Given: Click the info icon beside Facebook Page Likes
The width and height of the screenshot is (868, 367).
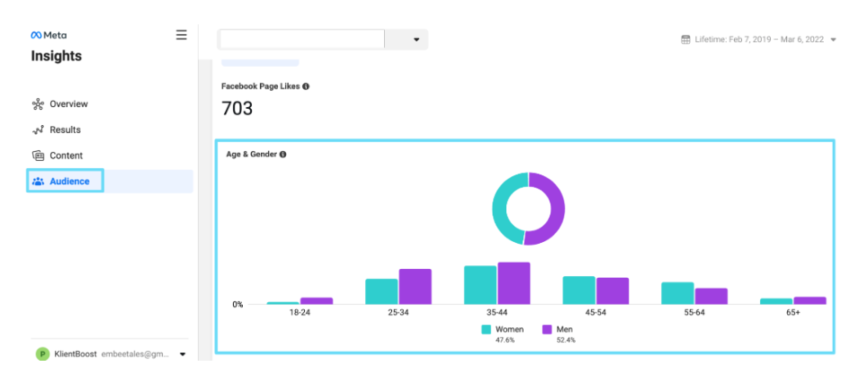Looking at the screenshot, I should [306, 86].
